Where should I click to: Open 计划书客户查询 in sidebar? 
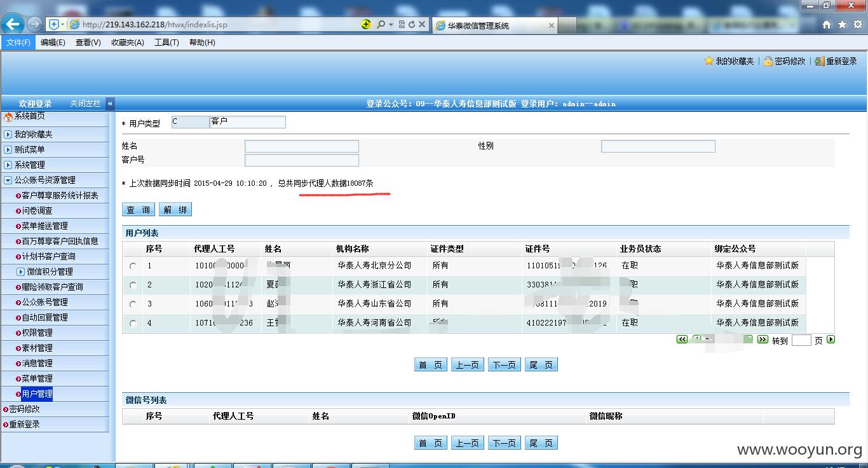[x=48, y=256]
